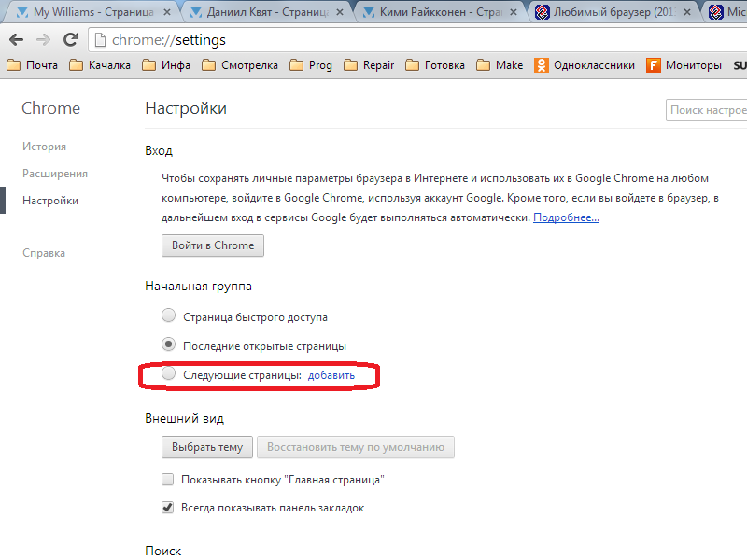Switch to the My Williams tab
This screenshot has height=560, width=747.
point(91,12)
